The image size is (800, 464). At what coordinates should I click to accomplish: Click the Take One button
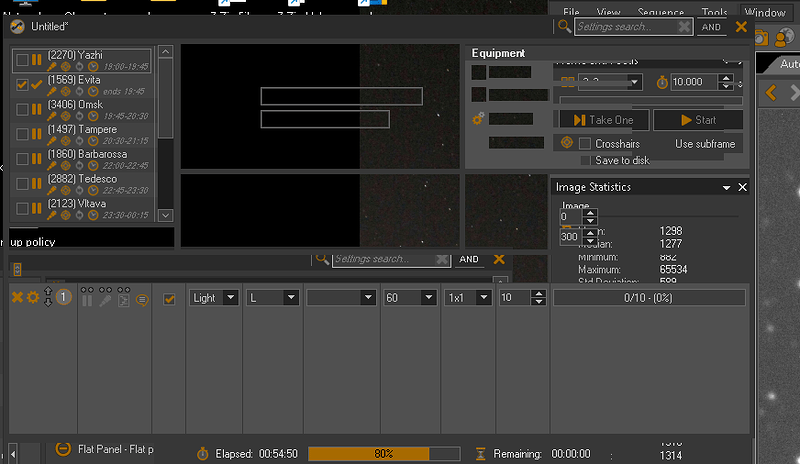coord(604,120)
